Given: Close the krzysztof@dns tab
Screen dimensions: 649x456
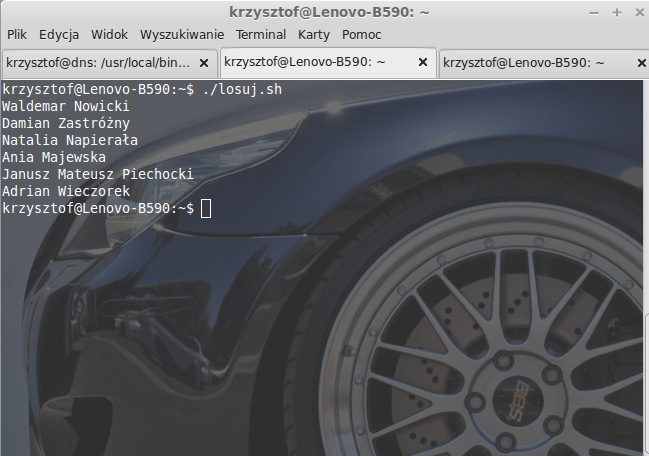Looking at the screenshot, I should (x=204, y=63).
